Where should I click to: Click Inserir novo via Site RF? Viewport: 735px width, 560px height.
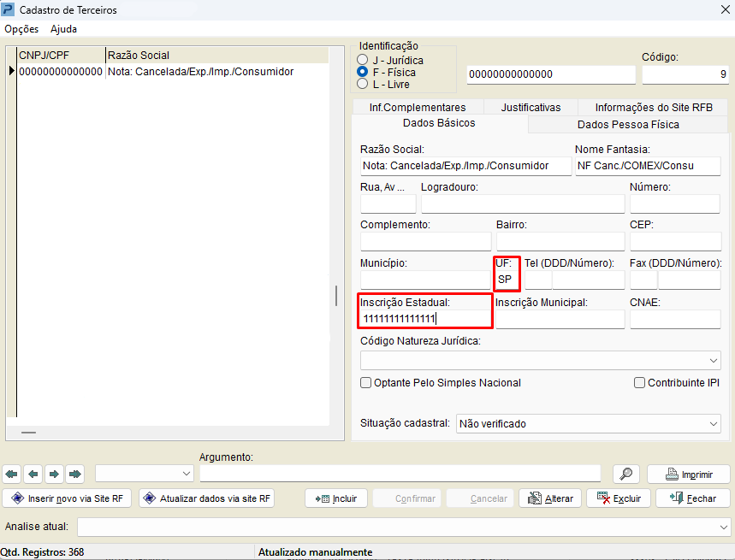[67, 498]
